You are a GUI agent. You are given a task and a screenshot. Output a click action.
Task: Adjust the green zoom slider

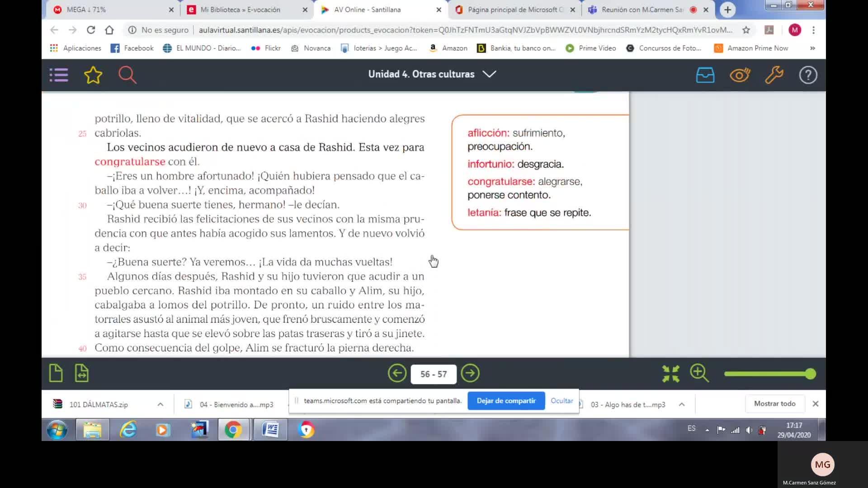point(810,374)
